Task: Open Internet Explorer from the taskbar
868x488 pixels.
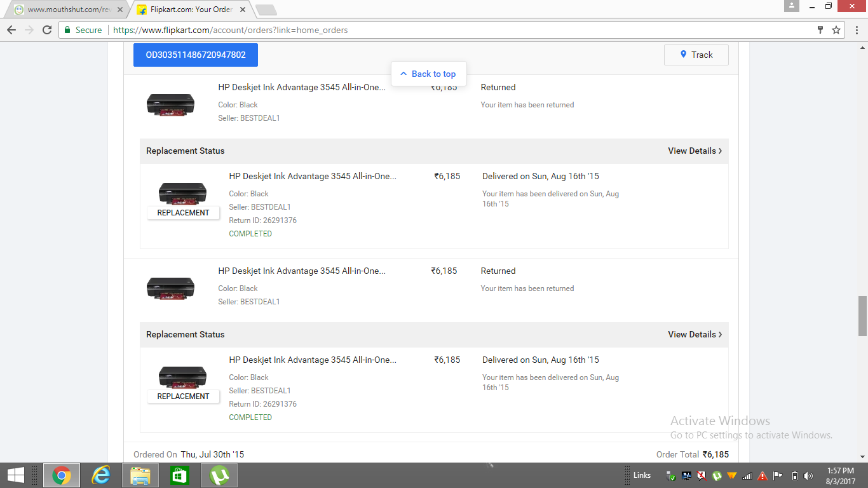Action: pyautogui.click(x=101, y=475)
